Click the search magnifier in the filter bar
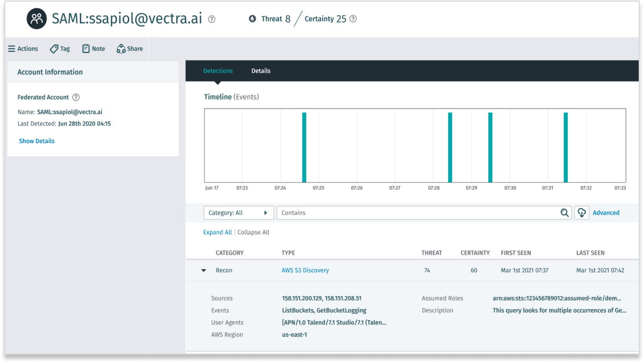 click(565, 213)
